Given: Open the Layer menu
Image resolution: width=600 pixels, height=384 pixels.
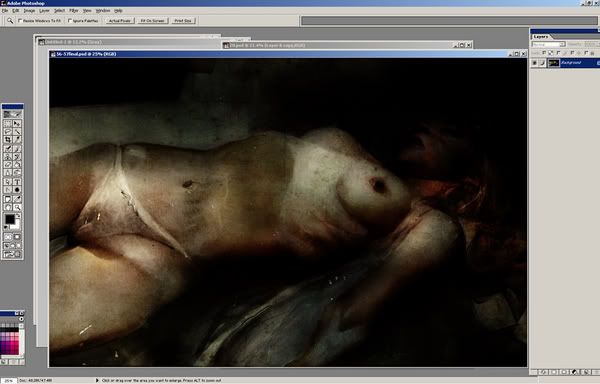Looking at the screenshot, I should coord(44,11).
